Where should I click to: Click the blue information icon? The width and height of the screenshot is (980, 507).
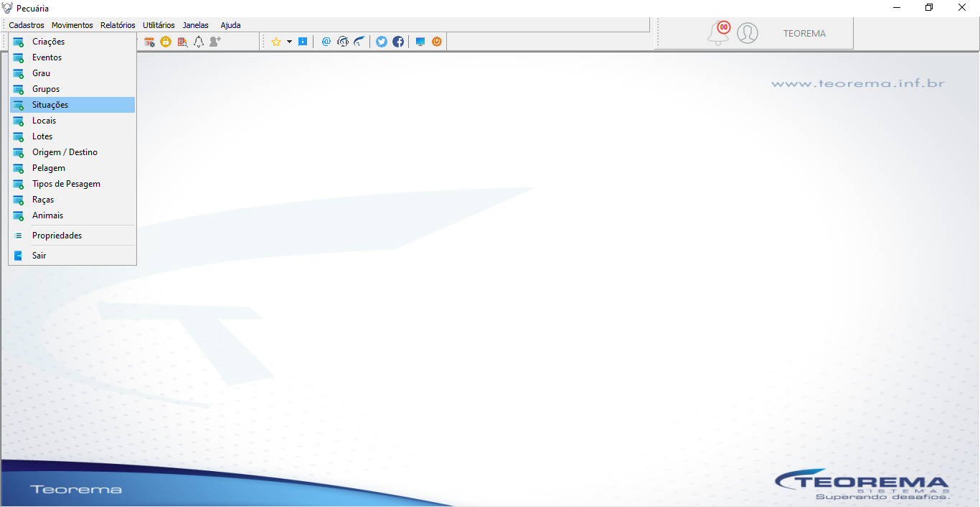(303, 42)
